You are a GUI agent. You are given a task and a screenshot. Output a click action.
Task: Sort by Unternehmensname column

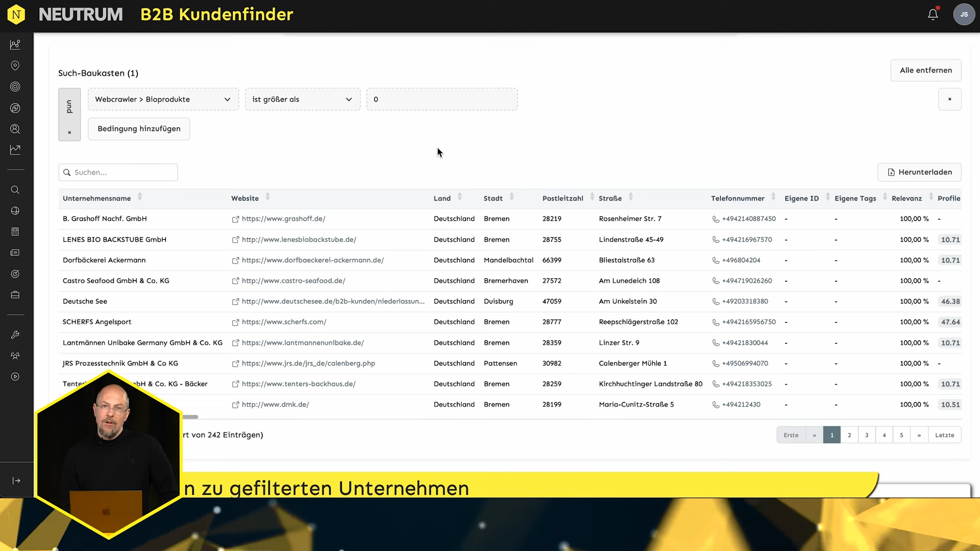[139, 197]
